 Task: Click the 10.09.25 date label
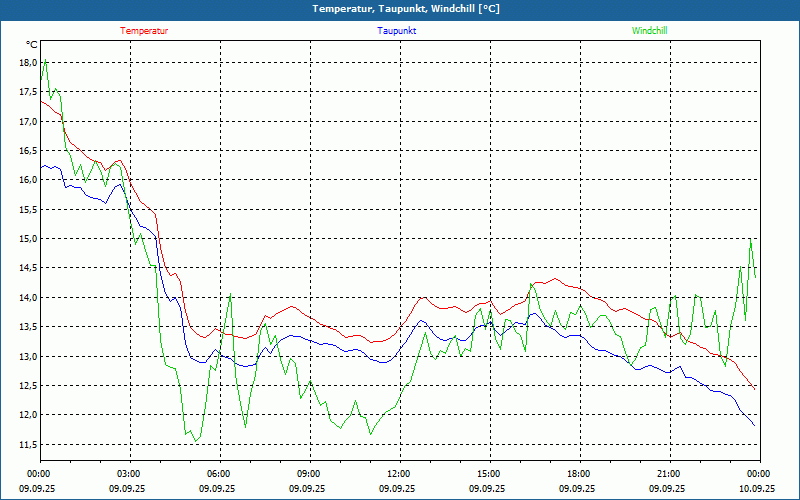click(757, 489)
